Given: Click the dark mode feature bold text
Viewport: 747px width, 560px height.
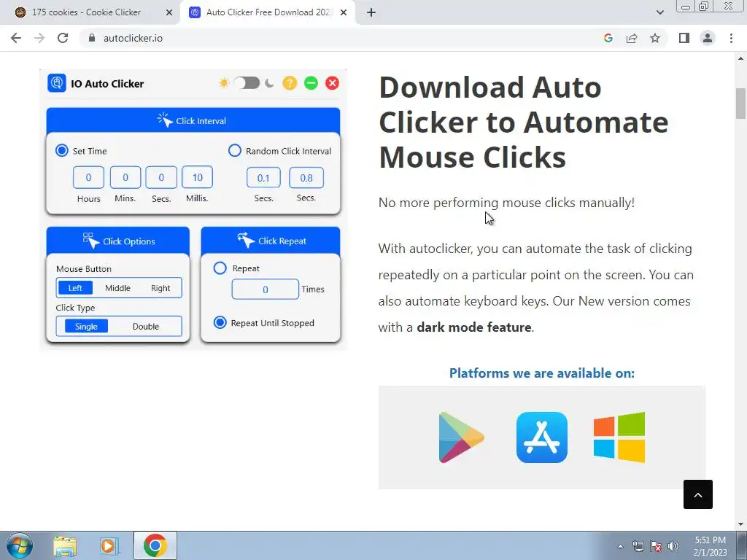Looking at the screenshot, I should (473, 327).
